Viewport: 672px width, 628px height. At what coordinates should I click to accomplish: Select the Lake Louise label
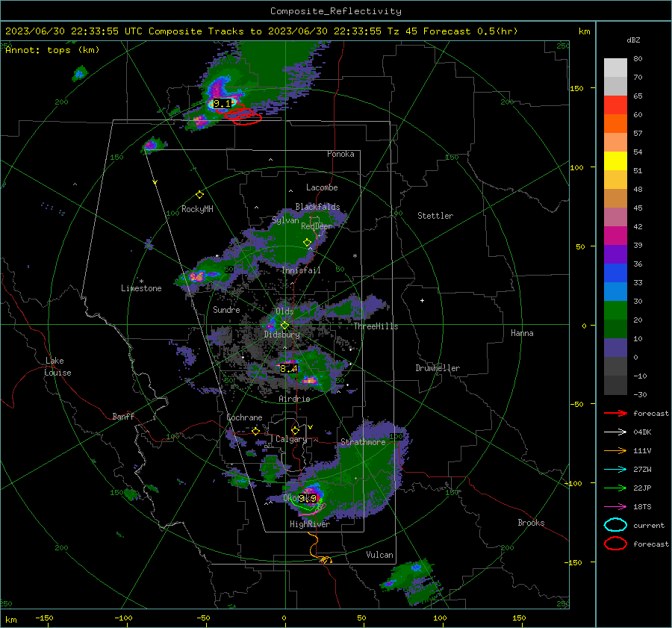click(57, 367)
